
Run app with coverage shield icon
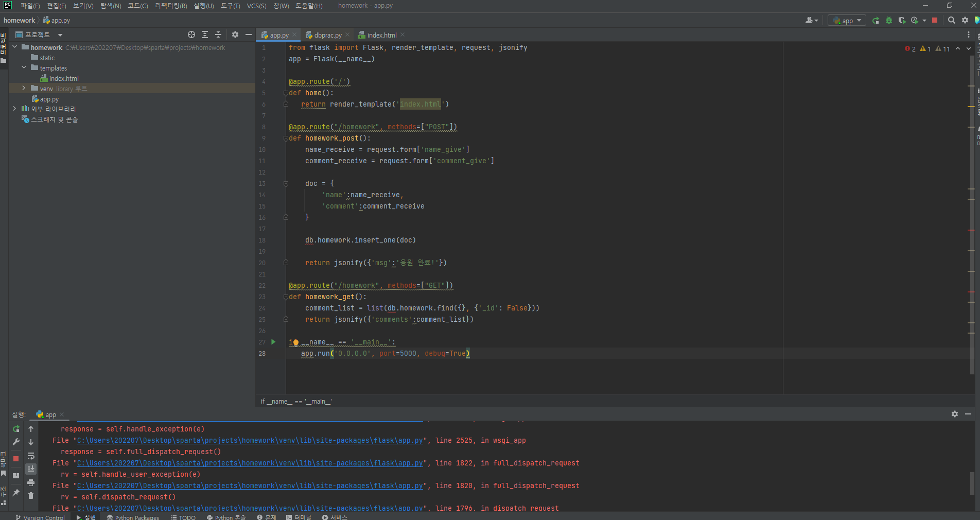(x=902, y=21)
